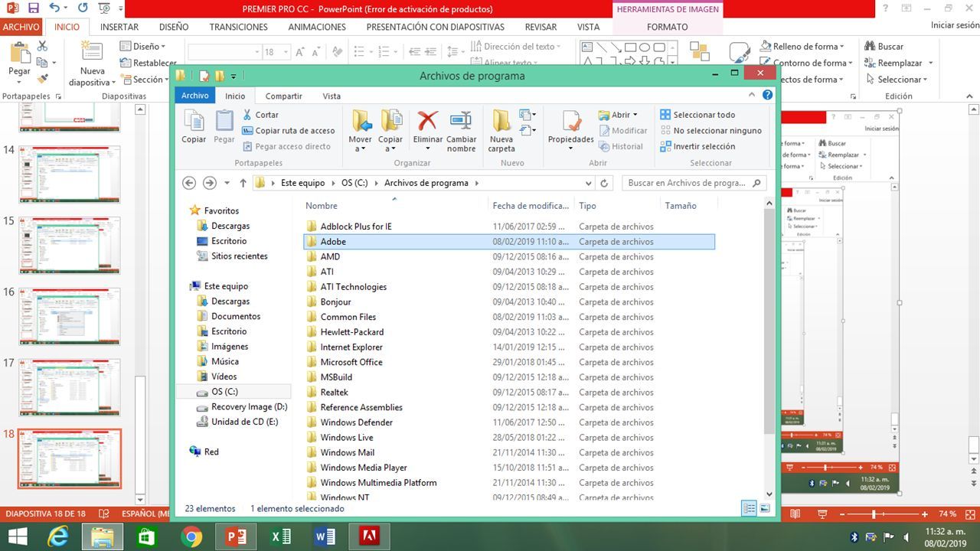980x551 pixels.
Task: Open Adobe app from taskbar
Action: pyautogui.click(x=369, y=536)
